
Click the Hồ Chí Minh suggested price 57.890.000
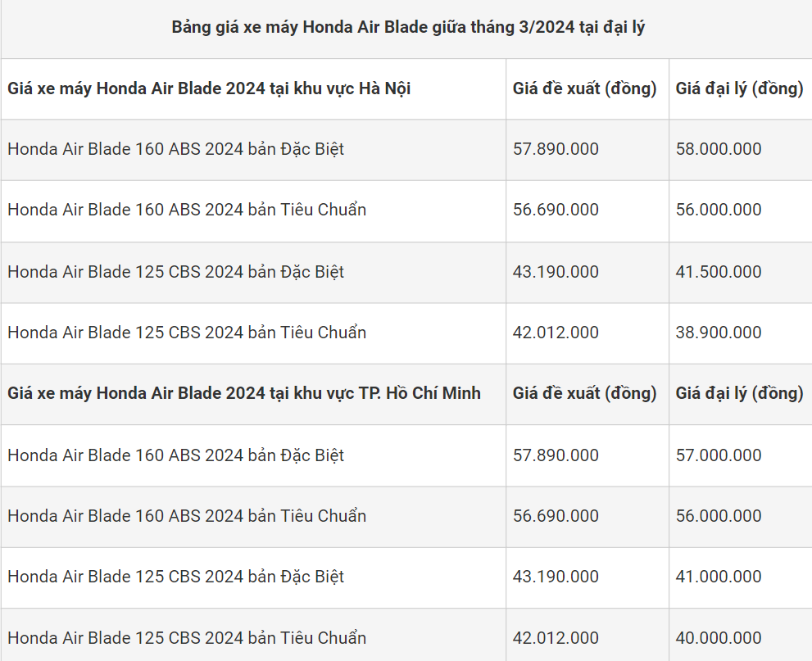tap(556, 455)
